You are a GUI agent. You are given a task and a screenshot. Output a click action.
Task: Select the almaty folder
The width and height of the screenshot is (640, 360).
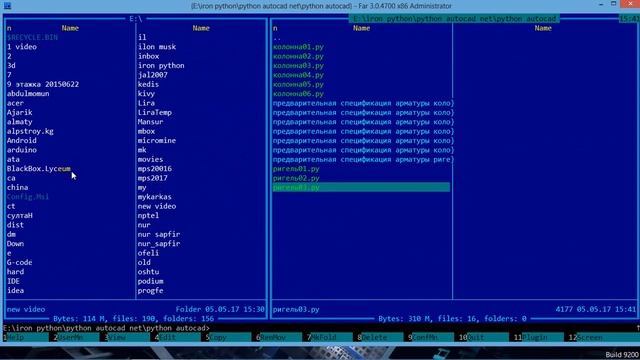(x=20, y=122)
